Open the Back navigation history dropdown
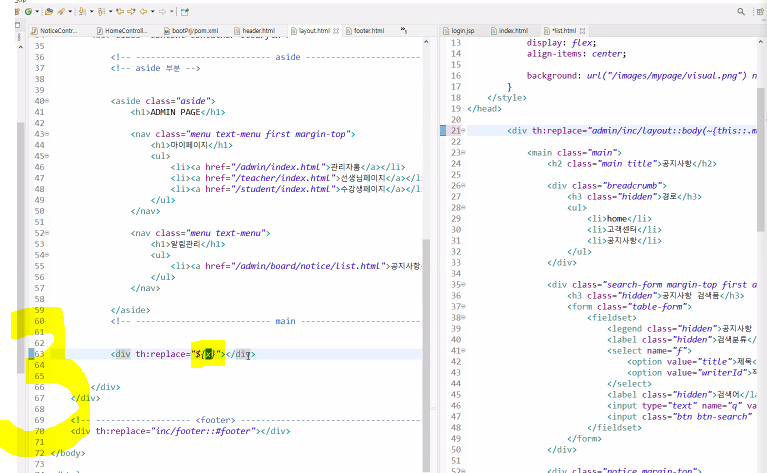This screenshot has width=767, height=473. pos(153,11)
